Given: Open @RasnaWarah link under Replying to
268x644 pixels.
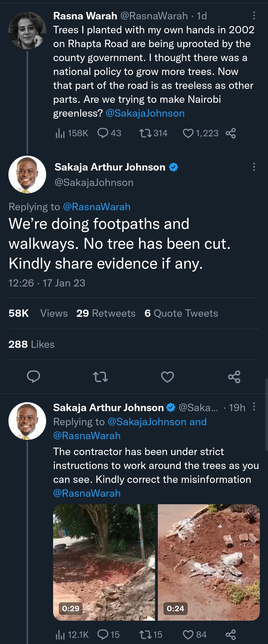Looking at the screenshot, I should (x=97, y=207).
